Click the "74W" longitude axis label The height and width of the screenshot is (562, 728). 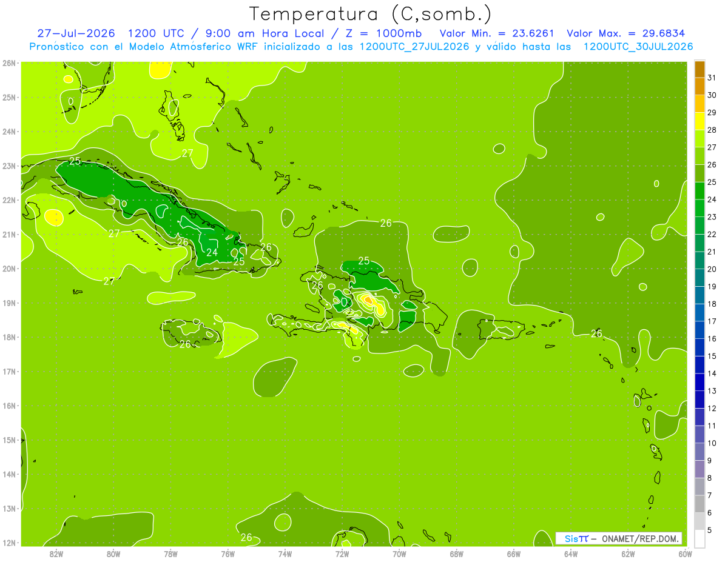point(285,553)
